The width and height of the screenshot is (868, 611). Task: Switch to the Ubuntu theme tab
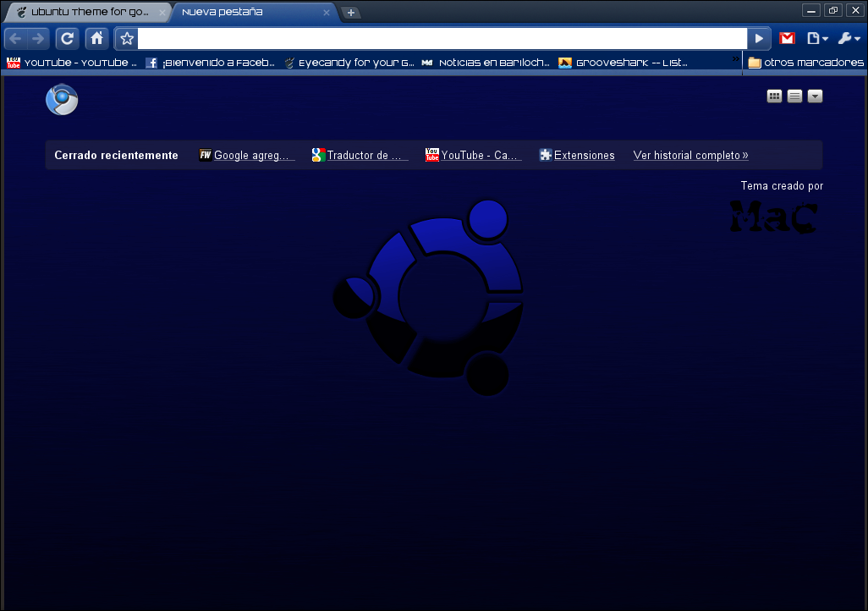click(88, 12)
